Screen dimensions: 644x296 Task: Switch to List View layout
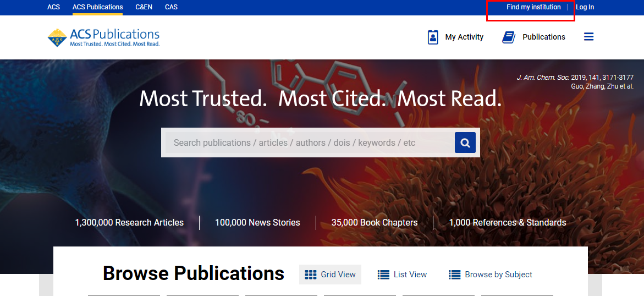(x=410, y=275)
